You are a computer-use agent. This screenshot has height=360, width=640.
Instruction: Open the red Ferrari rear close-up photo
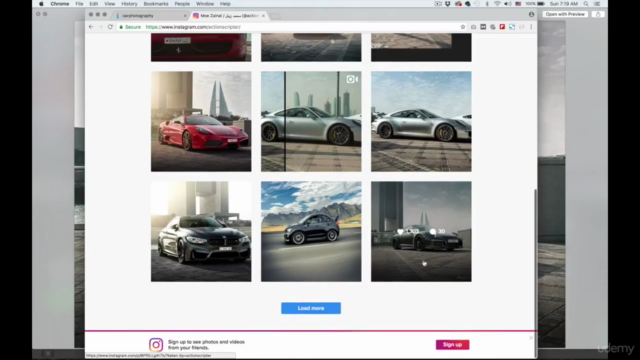coord(201,47)
